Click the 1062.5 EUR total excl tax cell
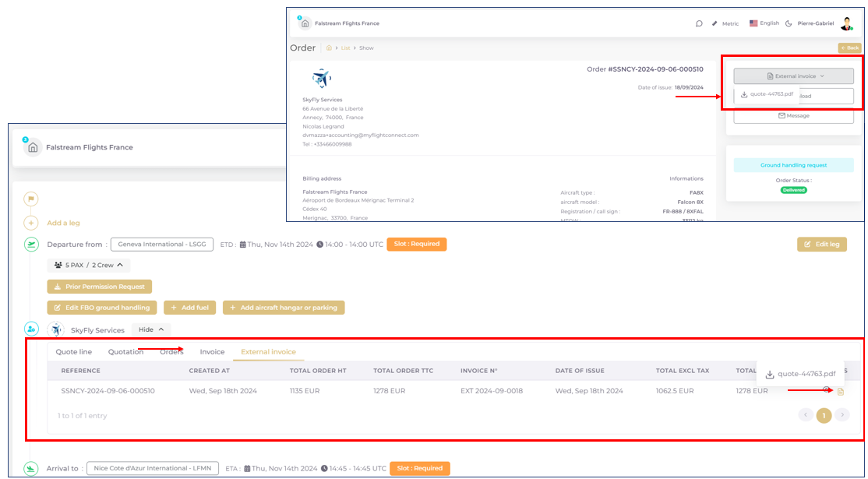 point(675,391)
